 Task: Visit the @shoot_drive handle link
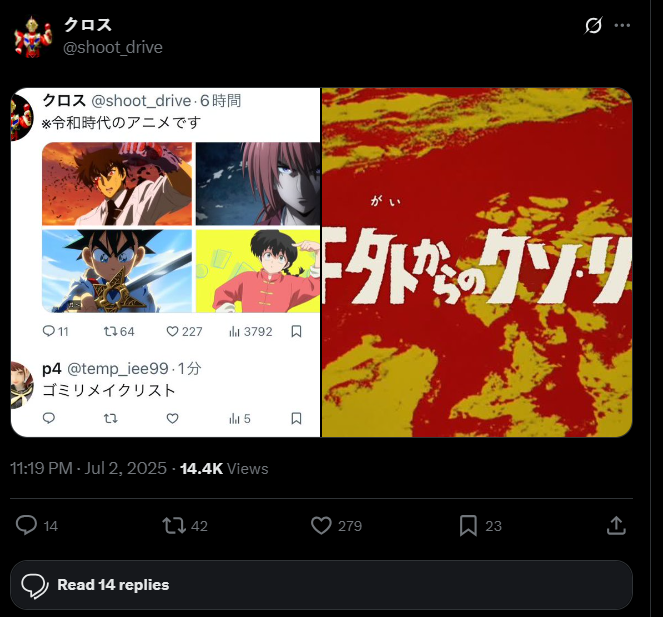pyautogui.click(x=113, y=47)
